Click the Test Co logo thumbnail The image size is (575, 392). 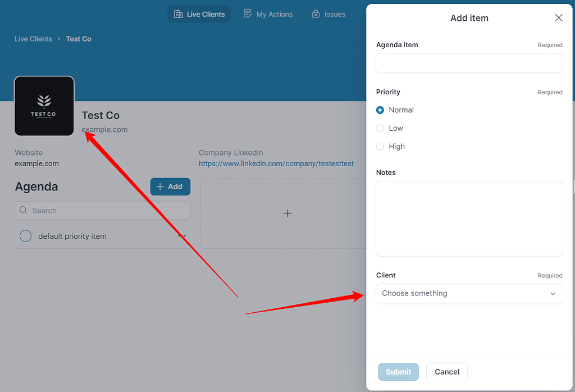click(x=44, y=106)
